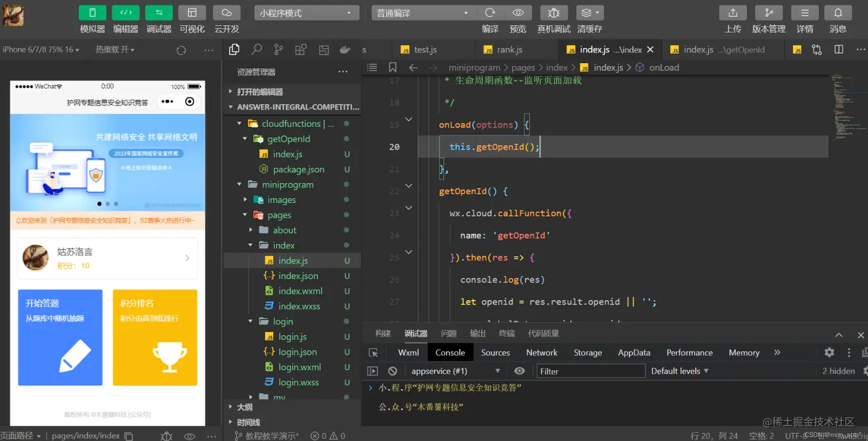This screenshot has height=441, width=868.
Task: Open 清缓存 clear cache menu
Action: [590, 13]
